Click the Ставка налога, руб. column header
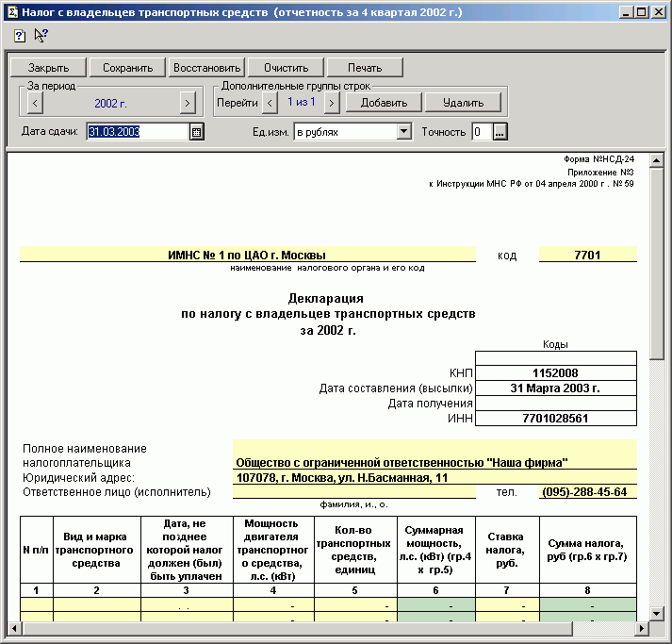Screen dimensions: 672x644 click(x=507, y=550)
